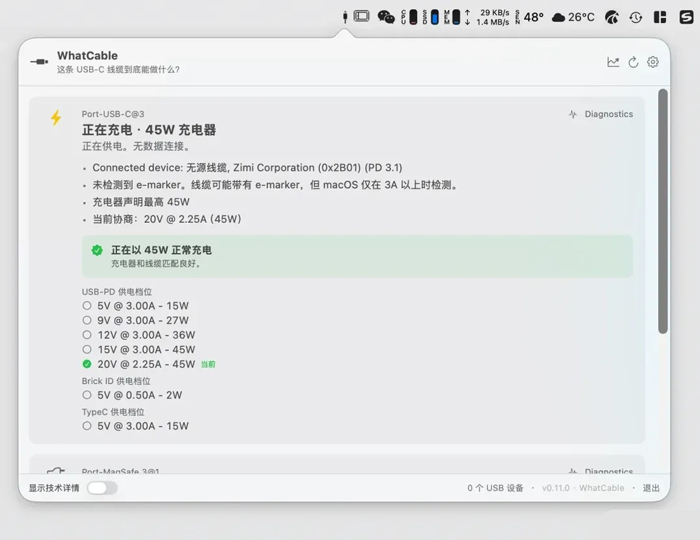Click the 充电器和线缆匹配良好 text

(x=156, y=264)
